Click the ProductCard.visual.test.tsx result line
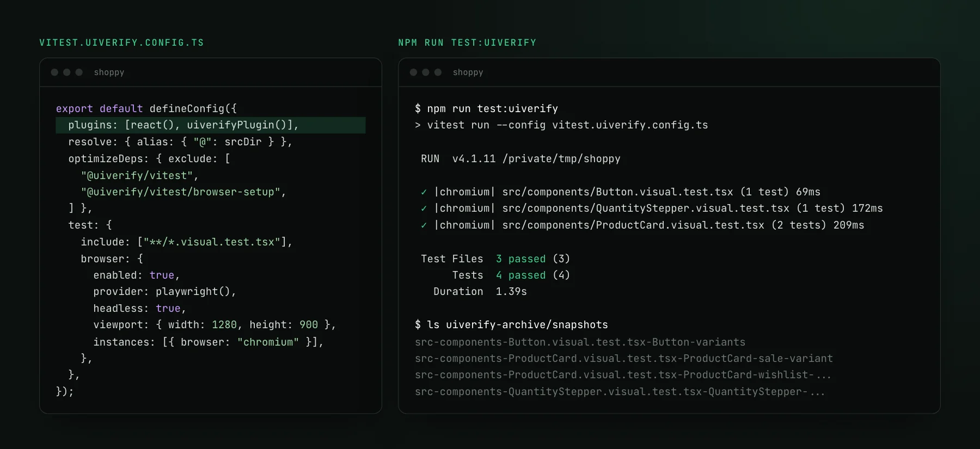Viewport: 980px width, 449px height. pos(642,225)
